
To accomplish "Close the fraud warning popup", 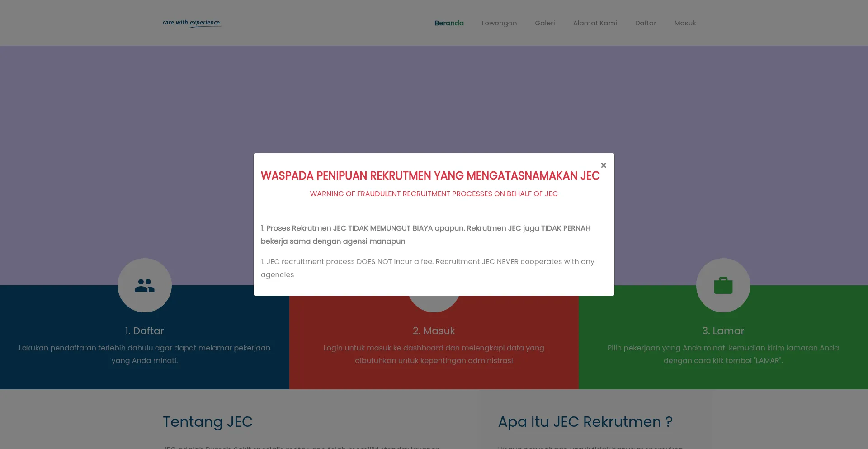I will point(604,165).
